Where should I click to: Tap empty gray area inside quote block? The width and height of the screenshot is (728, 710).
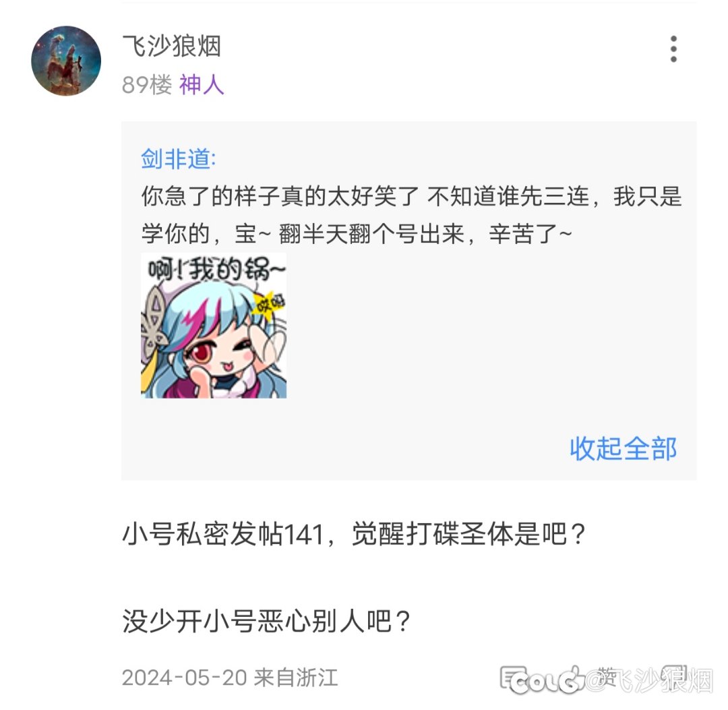487,334
